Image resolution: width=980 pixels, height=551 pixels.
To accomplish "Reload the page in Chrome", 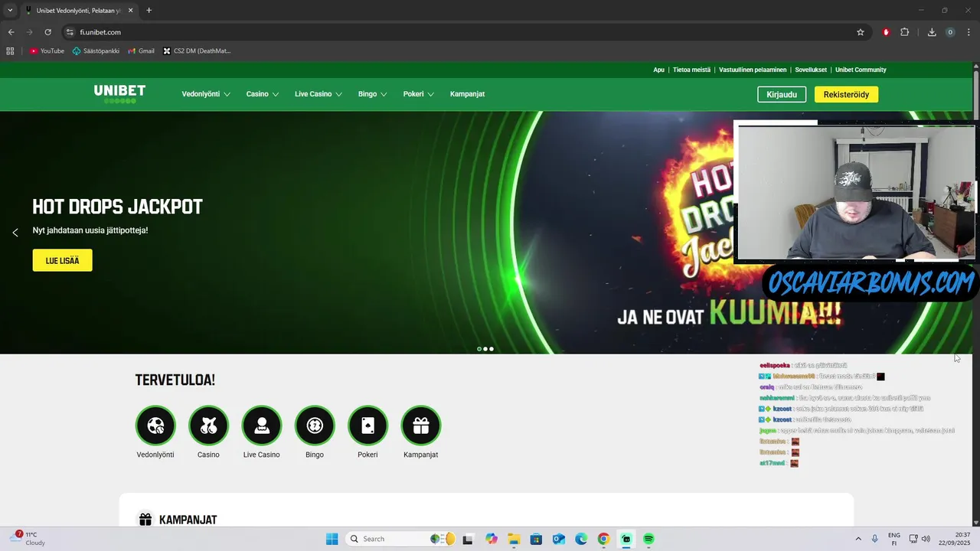I will coord(47,32).
